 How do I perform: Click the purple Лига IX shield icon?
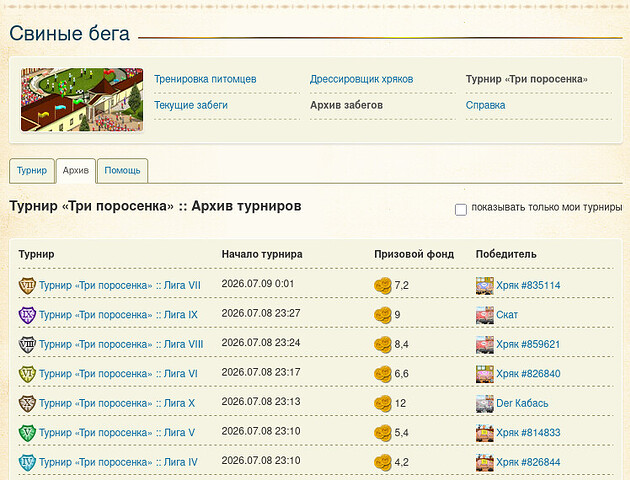point(27,315)
